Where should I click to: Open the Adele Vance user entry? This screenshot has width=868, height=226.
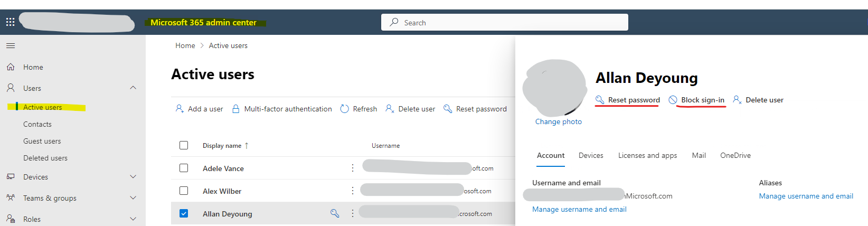pyautogui.click(x=223, y=168)
